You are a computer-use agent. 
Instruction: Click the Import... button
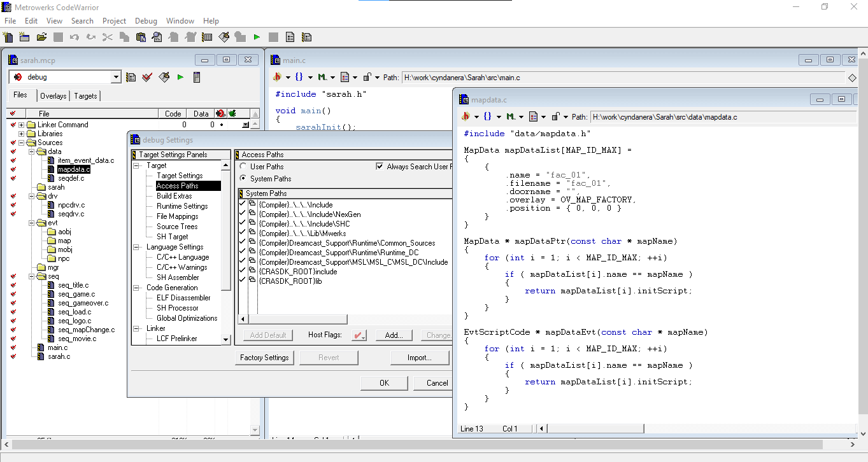pos(420,358)
